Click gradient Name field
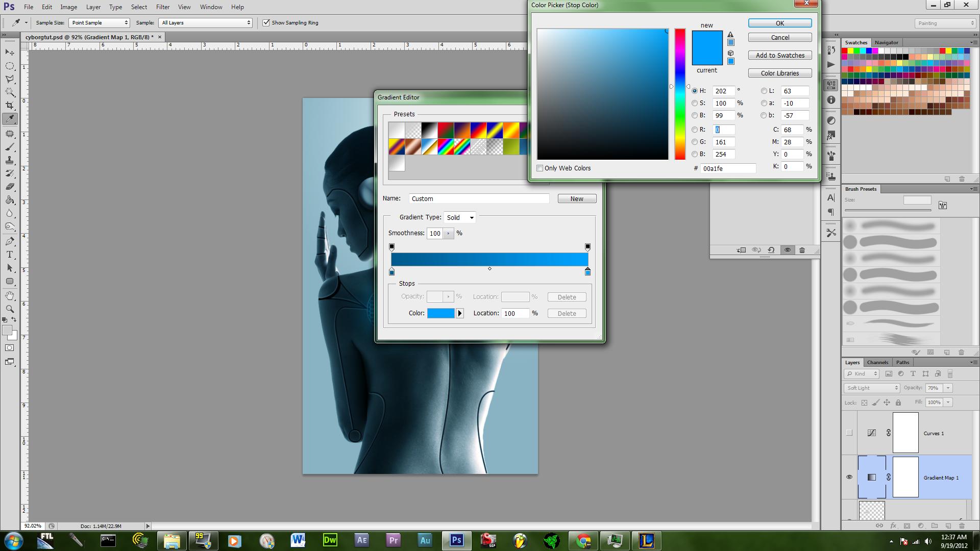Screen dimensions: 980x551 (x=479, y=198)
